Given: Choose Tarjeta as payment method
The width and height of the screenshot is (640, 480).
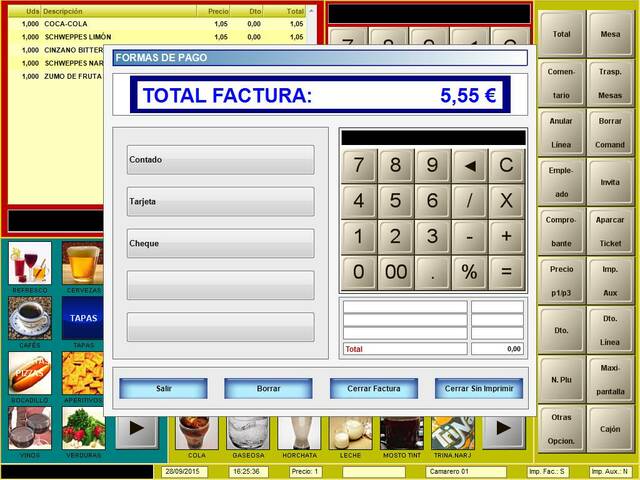Looking at the screenshot, I should [x=221, y=202].
